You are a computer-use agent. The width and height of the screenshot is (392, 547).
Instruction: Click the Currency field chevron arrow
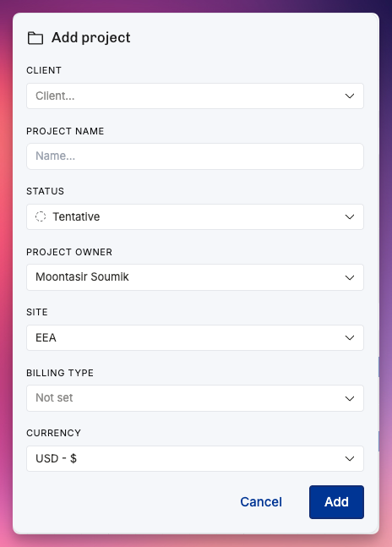coord(350,459)
